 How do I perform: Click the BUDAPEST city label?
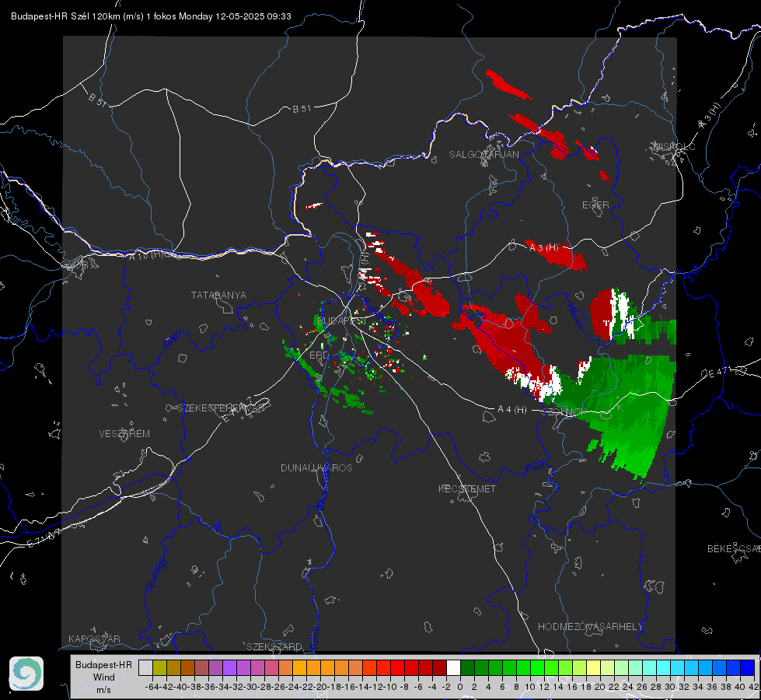coord(342,321)
